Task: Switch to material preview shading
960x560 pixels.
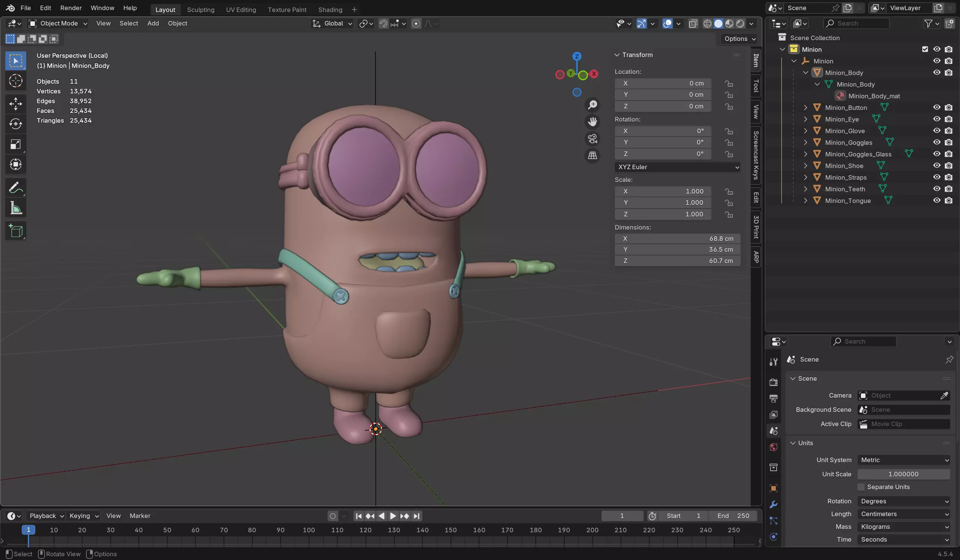Action: click(729, 24)
